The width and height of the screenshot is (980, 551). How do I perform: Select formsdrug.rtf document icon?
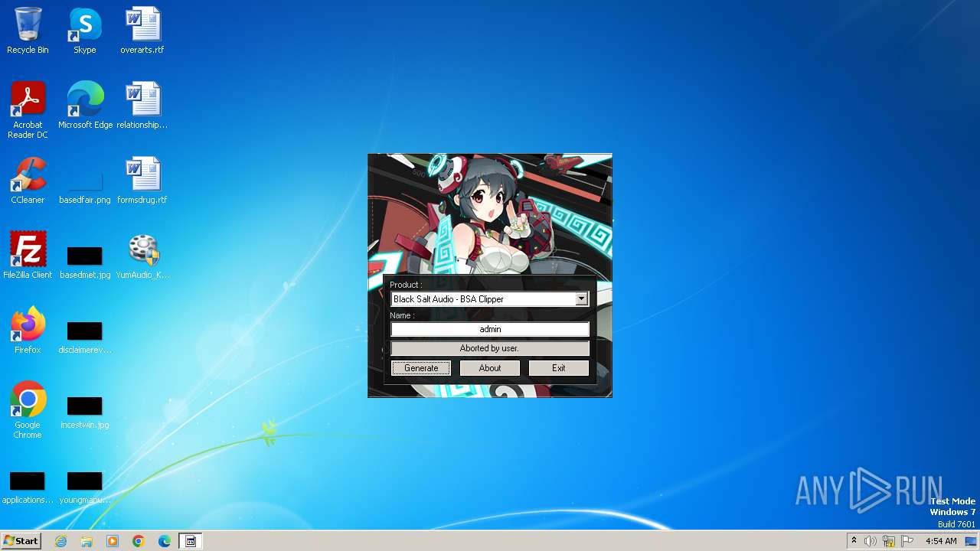pyautogui.click(x=142, y=181)
